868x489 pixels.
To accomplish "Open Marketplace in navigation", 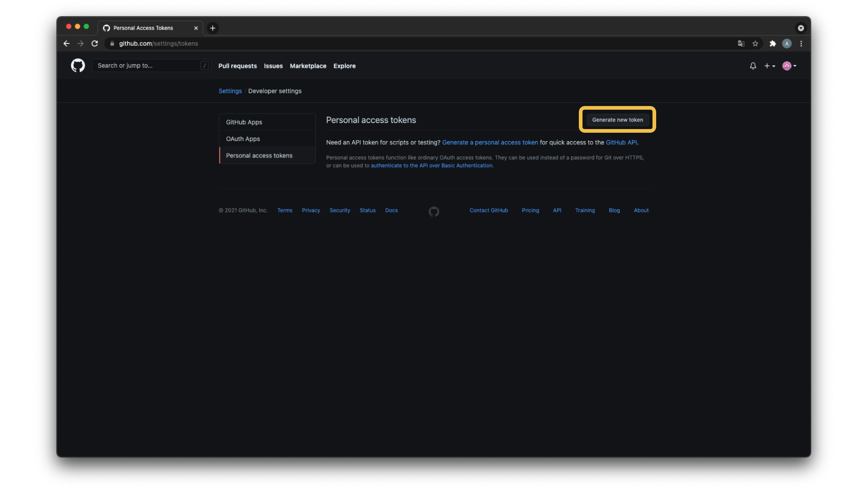I will tap(308, 66).
